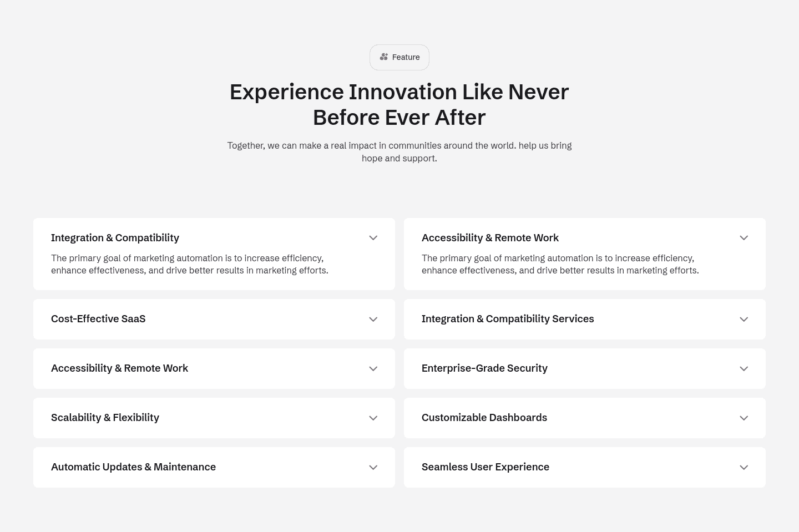Image resolution: width=799 pixels, height=532 pixels.
Task: Collapse the left Integration & Compatibility chevron
Action: click(x=373, y=238)
